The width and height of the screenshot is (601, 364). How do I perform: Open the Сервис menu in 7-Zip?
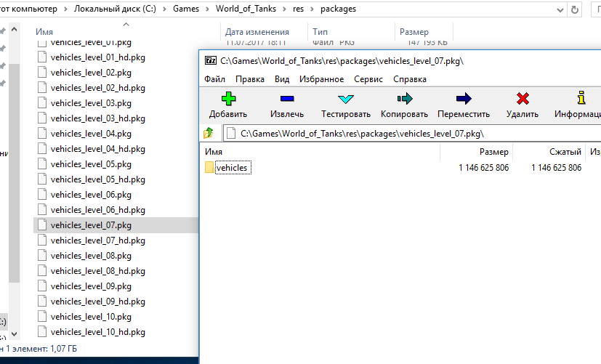[368, 79]
